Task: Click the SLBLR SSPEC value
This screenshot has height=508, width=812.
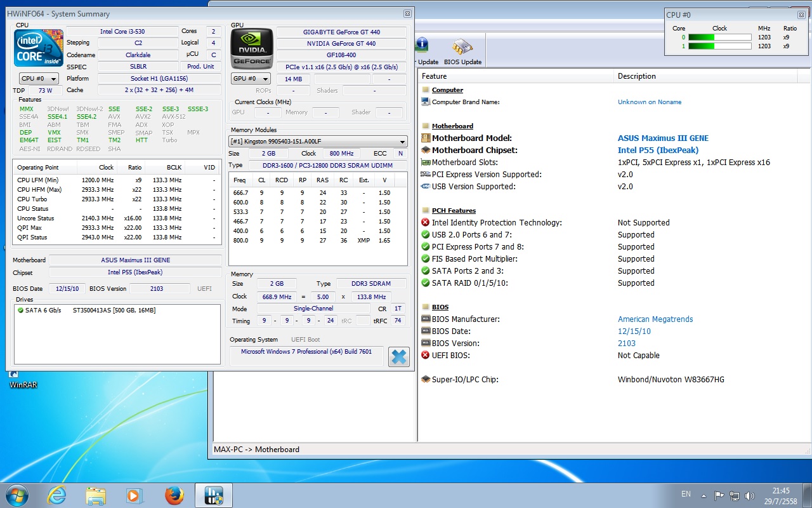Action: 138,67
